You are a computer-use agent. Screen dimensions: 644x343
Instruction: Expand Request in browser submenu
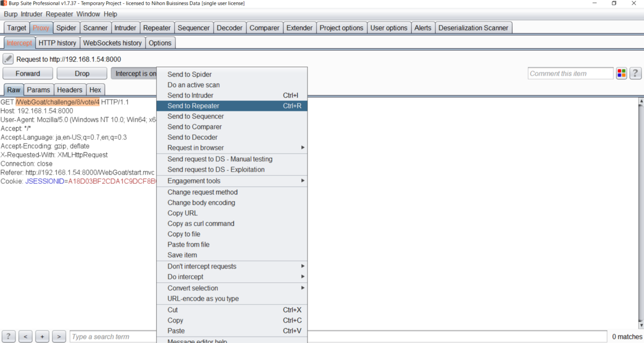pyautogui.click(x=232, y=148)
